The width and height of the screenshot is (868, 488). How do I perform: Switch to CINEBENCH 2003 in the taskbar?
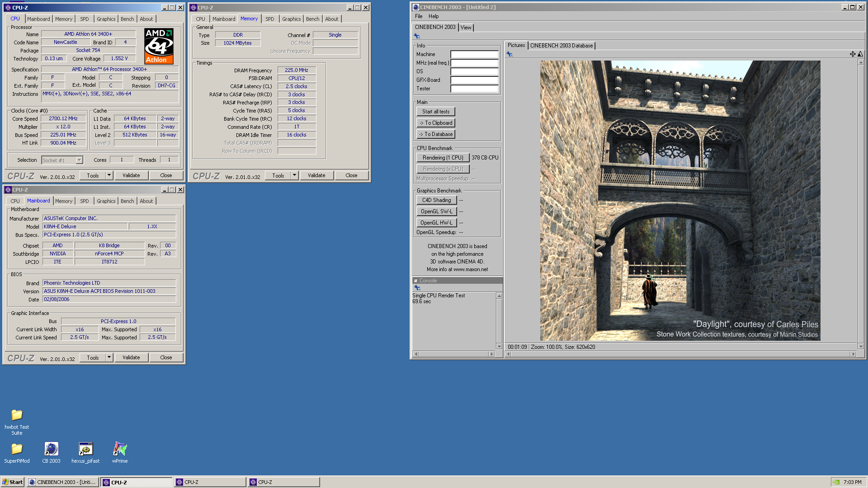coord(62,482)
